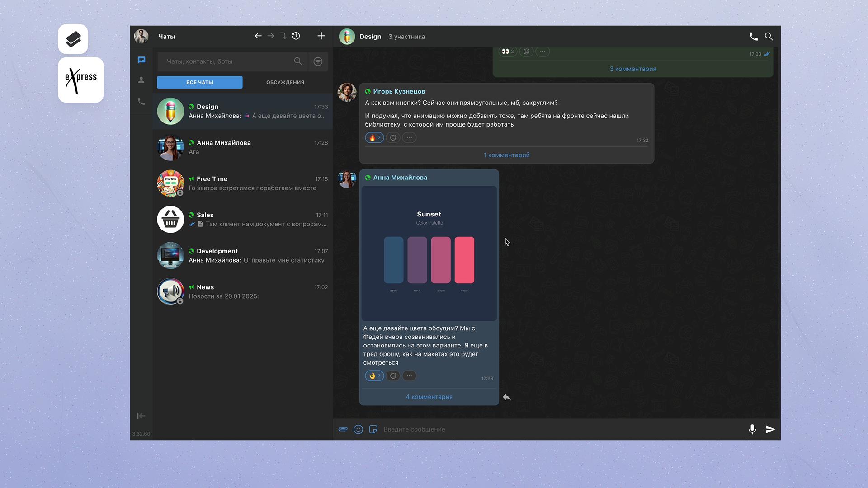Open the chat filter button beside search
Screen dimensions: 868x488
318,61
